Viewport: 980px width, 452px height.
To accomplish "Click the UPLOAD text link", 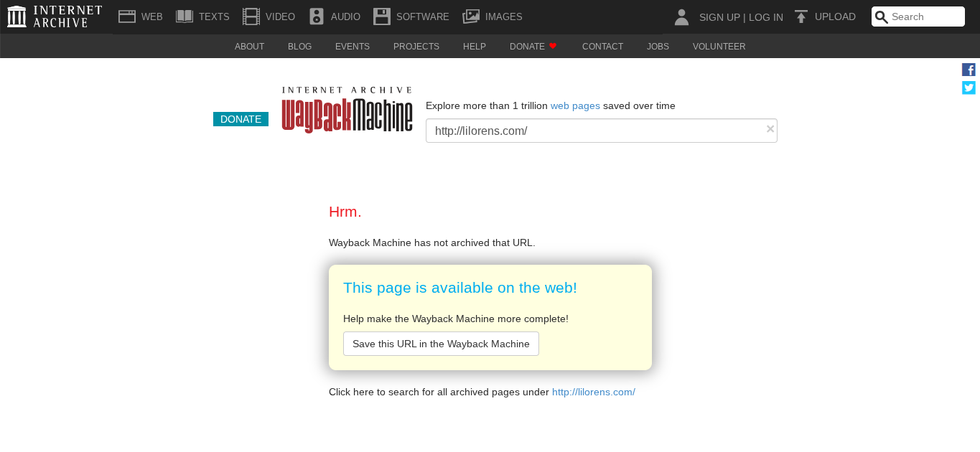I will point(835,17).
